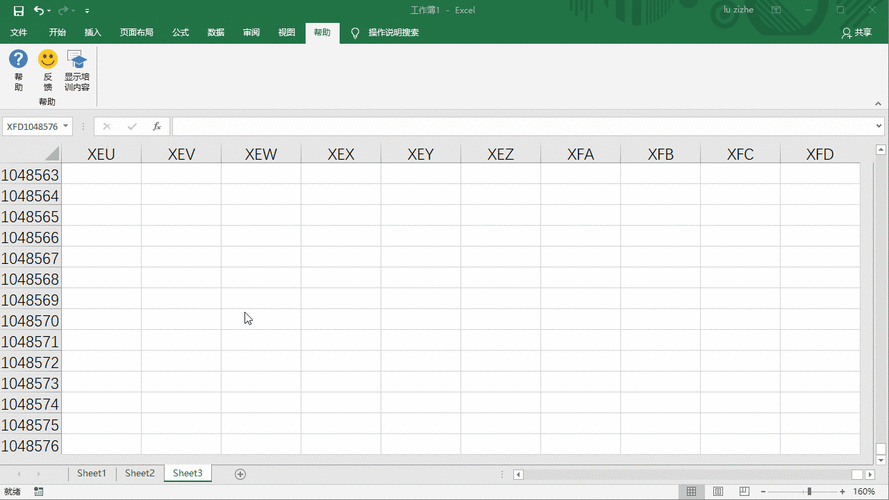Add a new sheet with plus icon
Viewport: 889px width, 500px height.
click(x=240, y=474)
